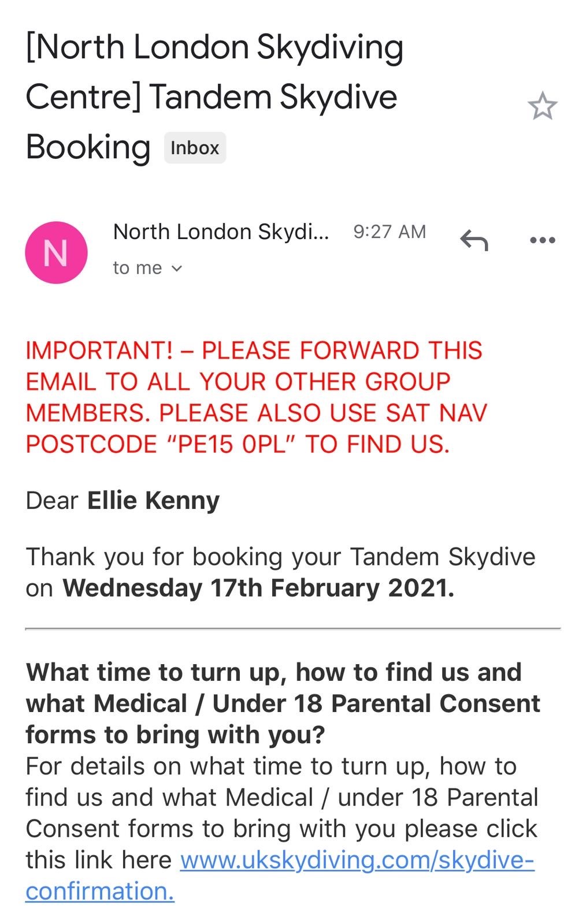Screen dimensions: 586x924
Task: Click the "Thank you for booking" sentence
Action: pyautogui.click(x=280, y=557)
